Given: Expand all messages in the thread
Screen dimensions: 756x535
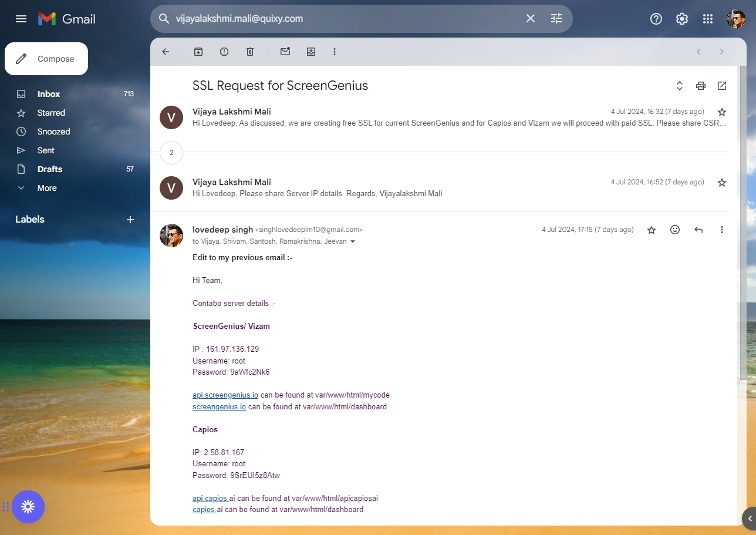Looking at the screenshot, I should tap(680, 86).
